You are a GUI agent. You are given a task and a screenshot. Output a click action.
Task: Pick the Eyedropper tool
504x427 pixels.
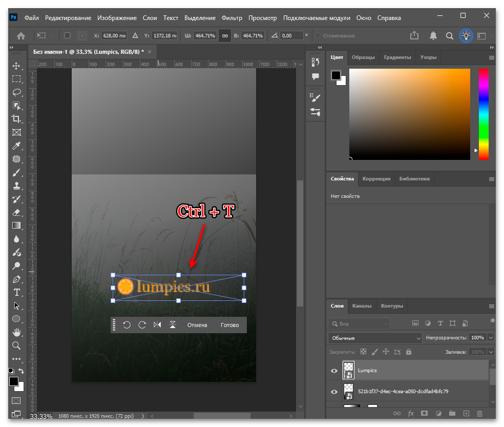click(16, 146)
